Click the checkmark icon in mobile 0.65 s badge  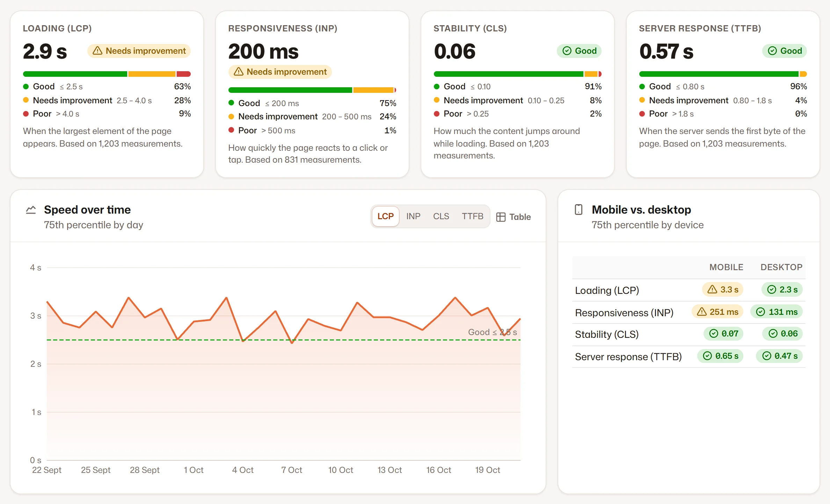[707, 356]
